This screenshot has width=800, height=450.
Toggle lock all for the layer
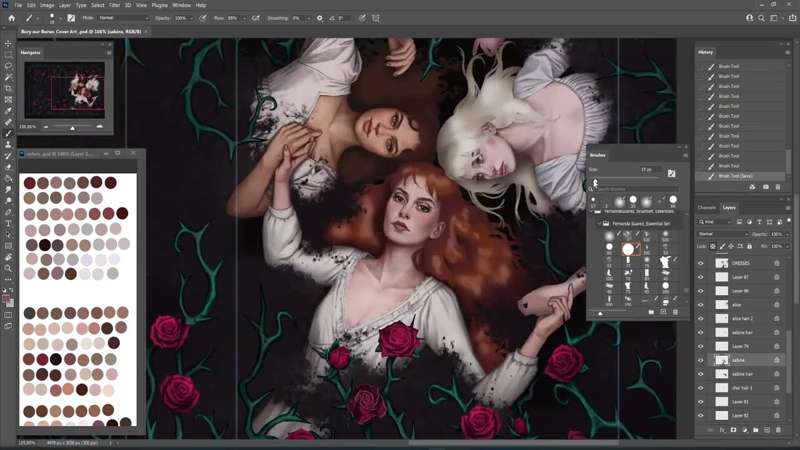tap(749, 246)
